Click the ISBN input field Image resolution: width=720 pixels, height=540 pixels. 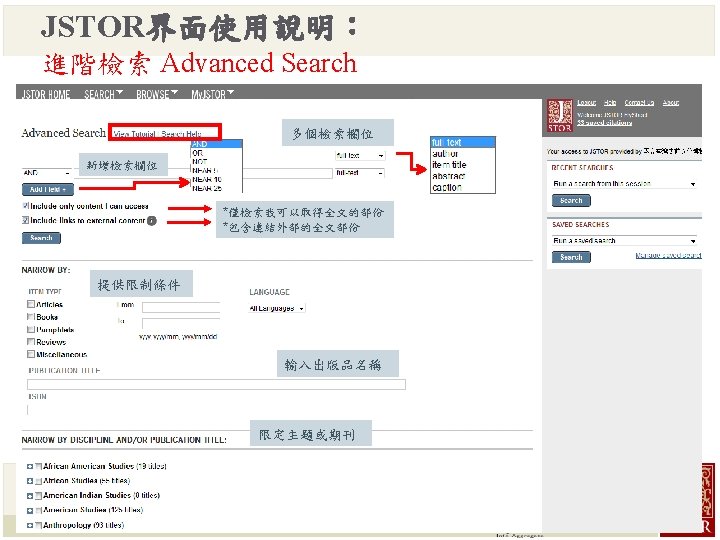[29, 410]
